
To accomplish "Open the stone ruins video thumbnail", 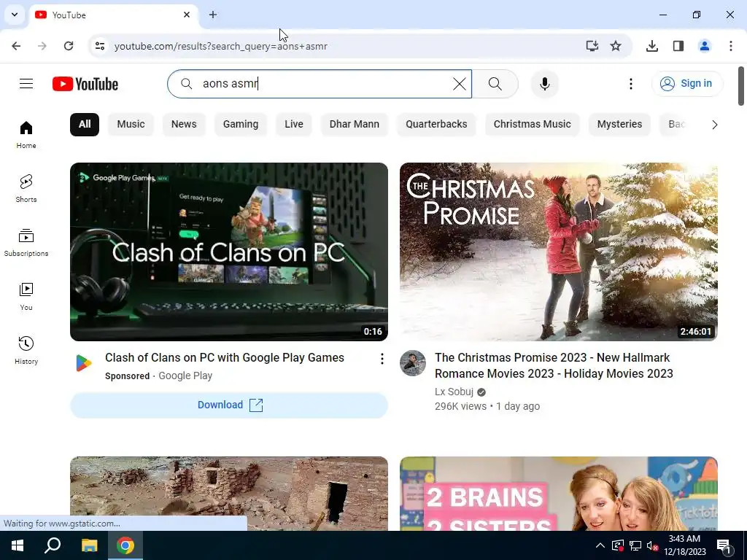I will 228,494.
